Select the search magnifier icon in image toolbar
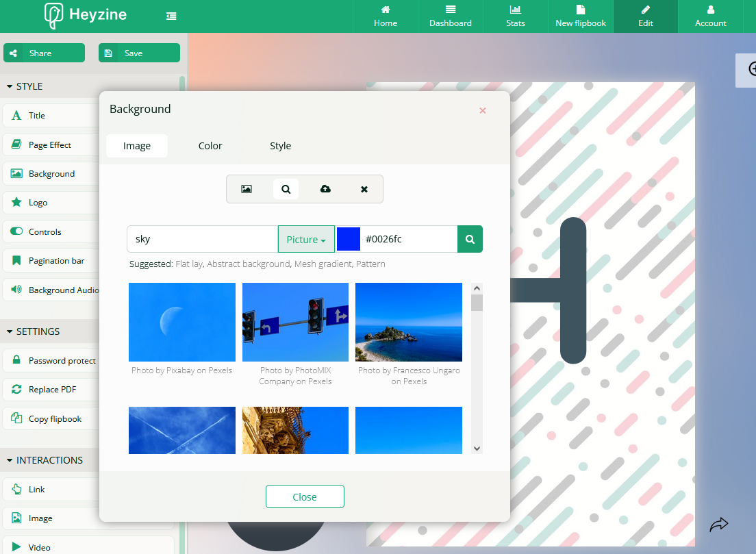The width and height of the screenshot is (756, 554). (x=286, y=189)
